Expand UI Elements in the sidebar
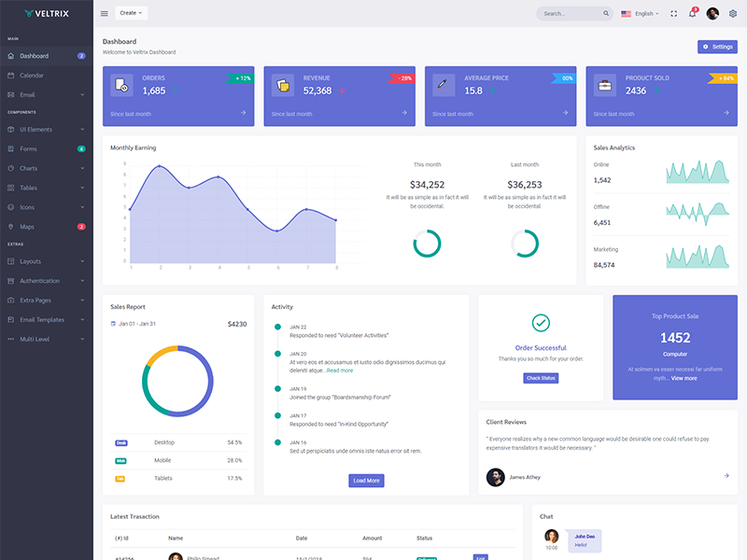 point(47,129)
